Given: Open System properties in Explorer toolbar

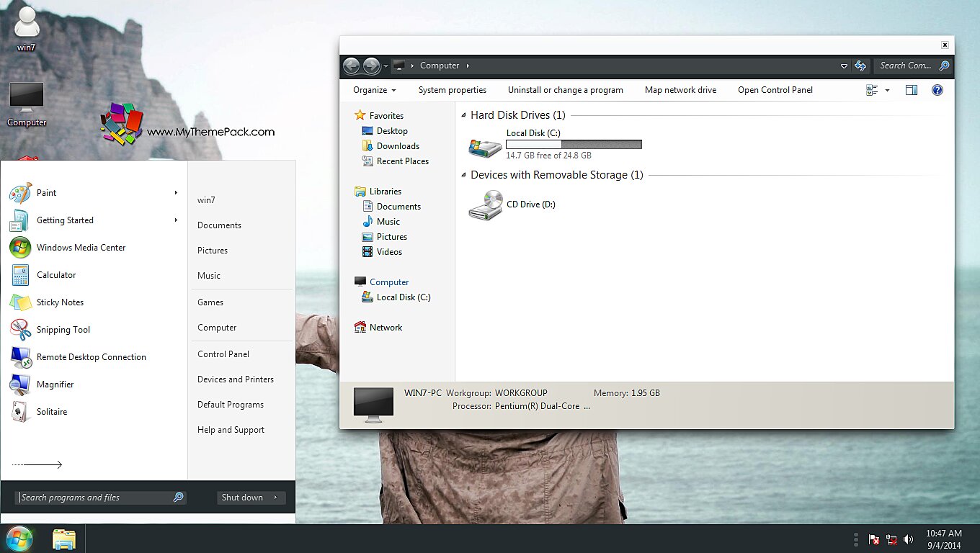Looking at the screenshot, I should [x=453, y=90].
